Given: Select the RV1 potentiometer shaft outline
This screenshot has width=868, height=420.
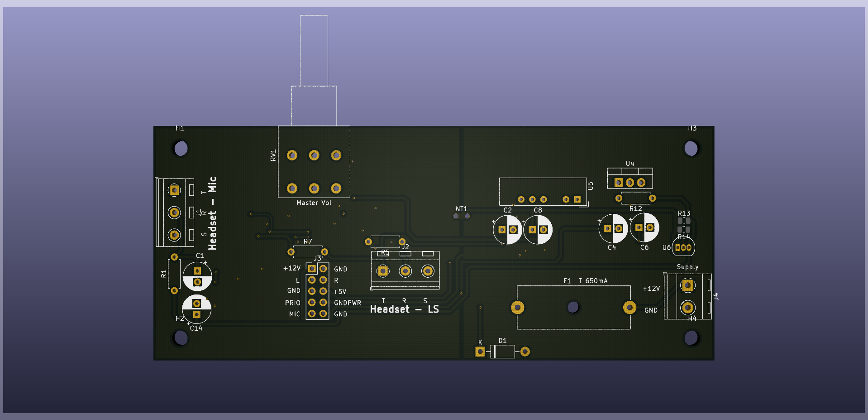Looking at the screenshot, I should pyautogui.click(x=314, y=51).
